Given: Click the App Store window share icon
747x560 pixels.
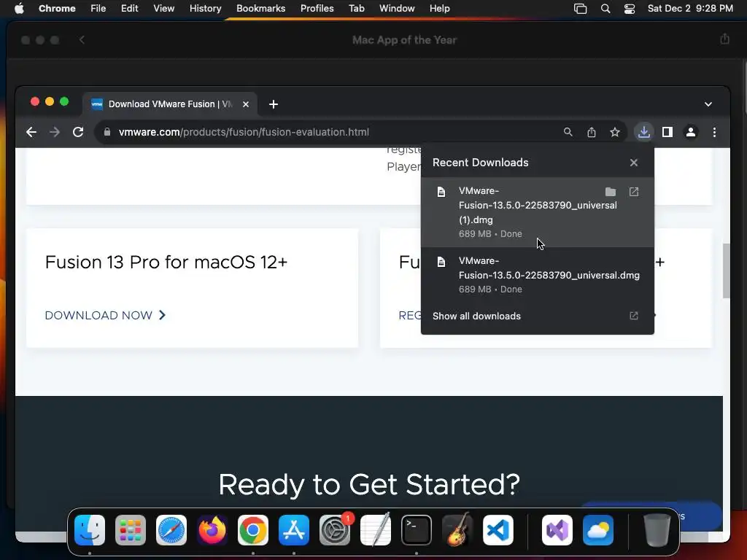Looking at the screenshot, I should tap(724, 39).
